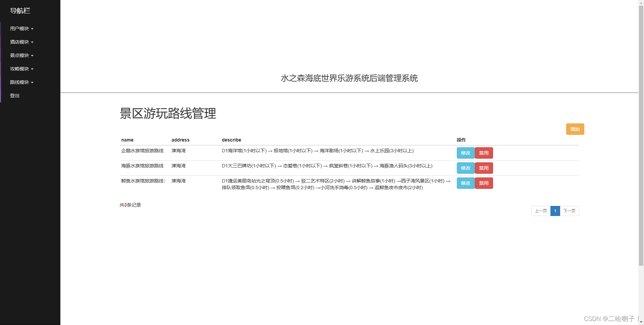Viewport: 644px width, 325px height.
Task: Click the vertical page scrollbar thumb
Action: pos(641,135)
